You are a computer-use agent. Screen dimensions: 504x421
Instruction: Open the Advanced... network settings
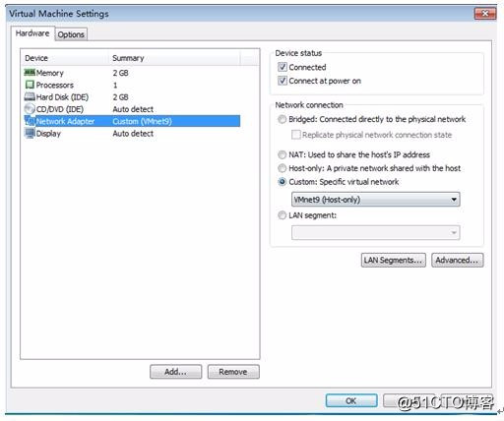(458, 260)
